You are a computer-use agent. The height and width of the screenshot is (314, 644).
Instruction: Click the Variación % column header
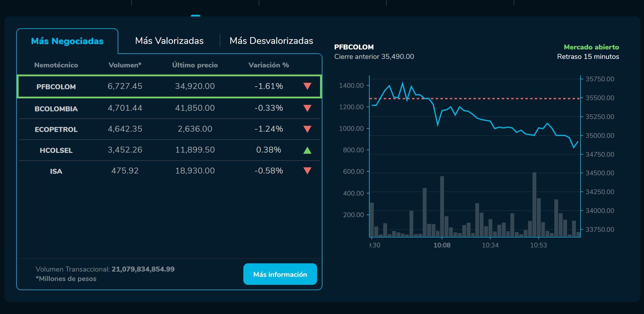coord(269,65)
